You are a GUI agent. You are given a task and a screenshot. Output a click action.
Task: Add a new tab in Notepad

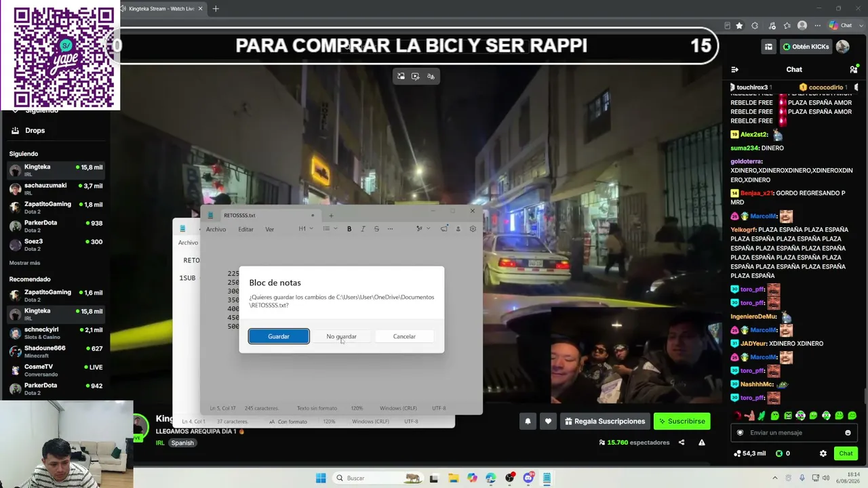click(x=331, y=216)
